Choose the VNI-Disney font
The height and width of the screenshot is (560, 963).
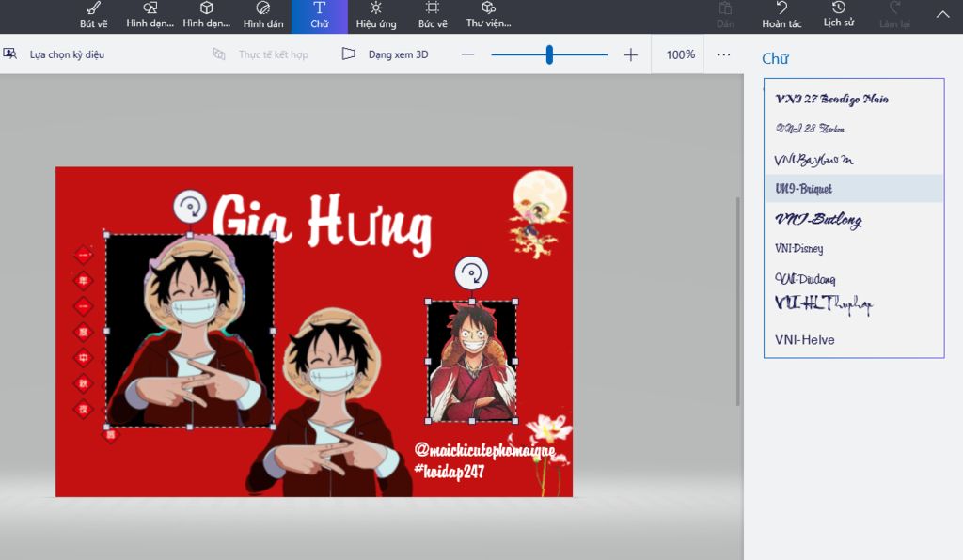(854, 248)
